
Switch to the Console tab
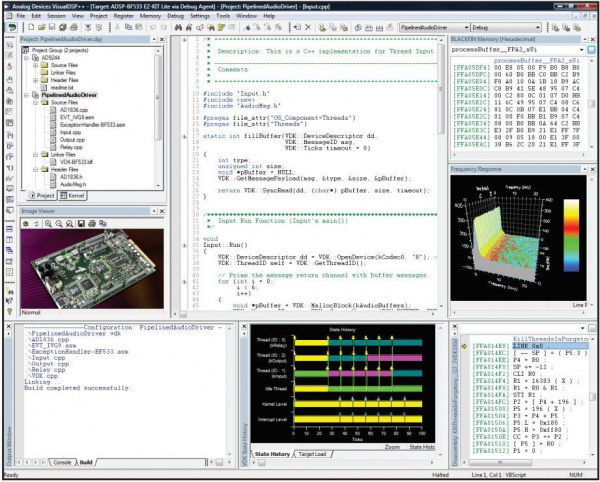(62, 462)
